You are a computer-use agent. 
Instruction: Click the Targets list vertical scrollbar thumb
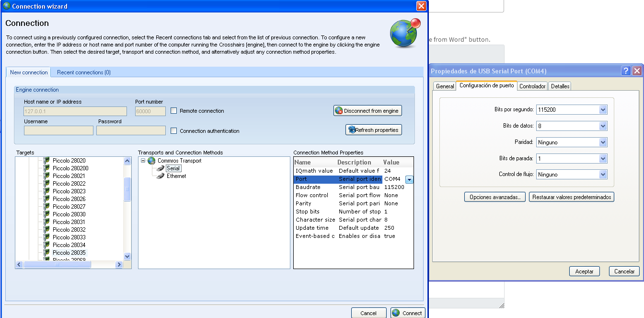point(127,189)
